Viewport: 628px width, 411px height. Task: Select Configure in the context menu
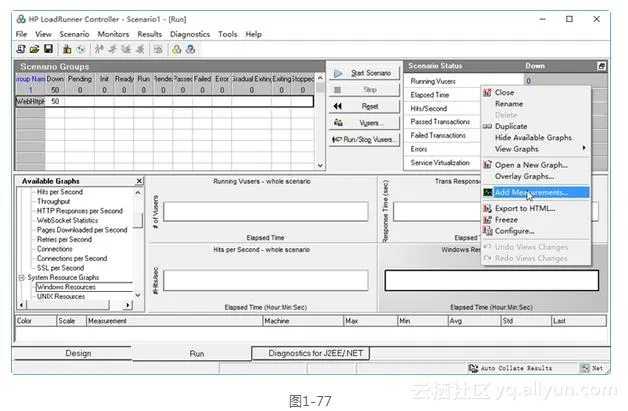(536, 231)
